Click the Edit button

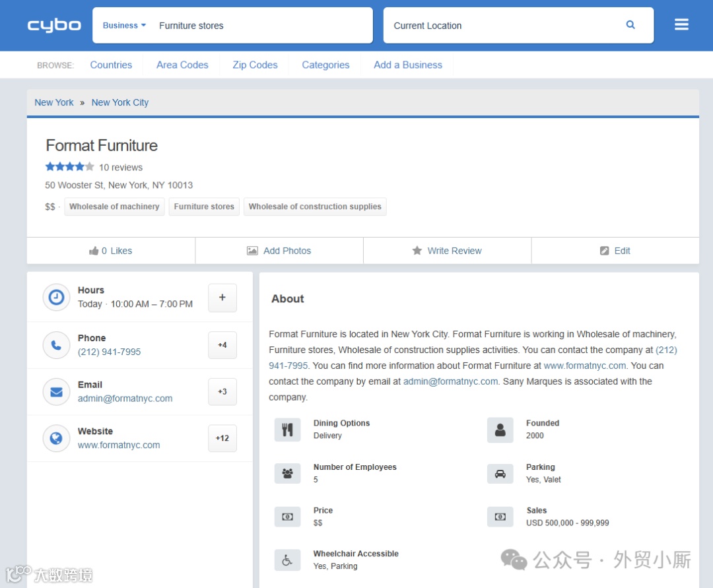point(615,251)
